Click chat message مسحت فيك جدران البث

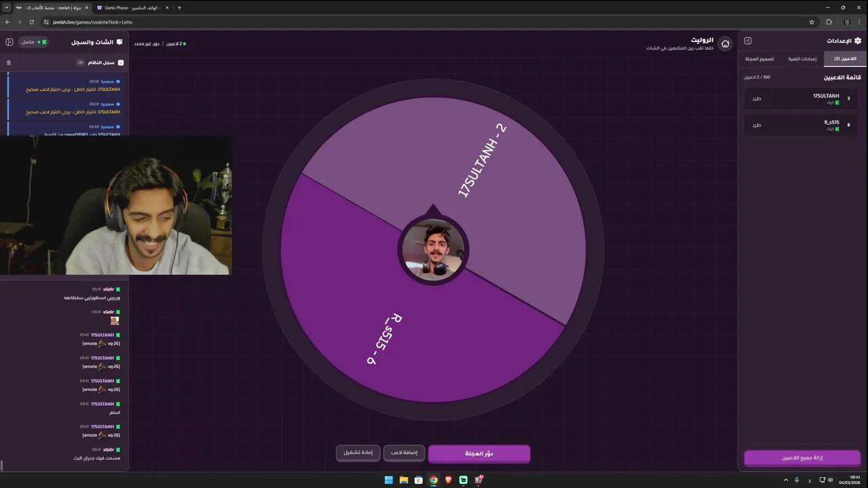[x=97, y=458]
